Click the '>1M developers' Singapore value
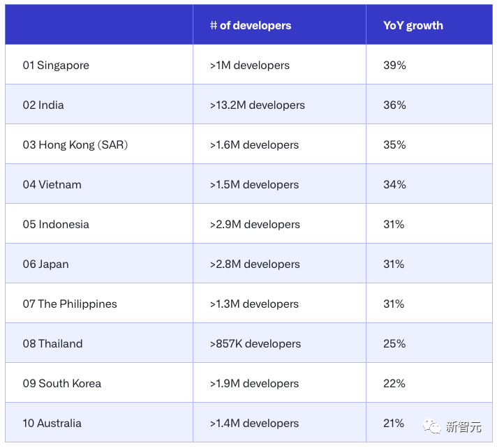 [250, 65]
